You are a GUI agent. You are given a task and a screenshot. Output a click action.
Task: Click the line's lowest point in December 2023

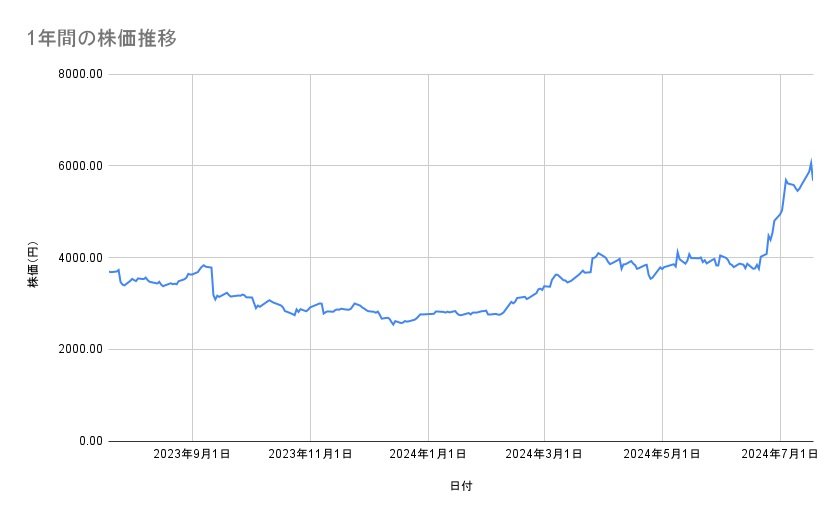(394, 325)
